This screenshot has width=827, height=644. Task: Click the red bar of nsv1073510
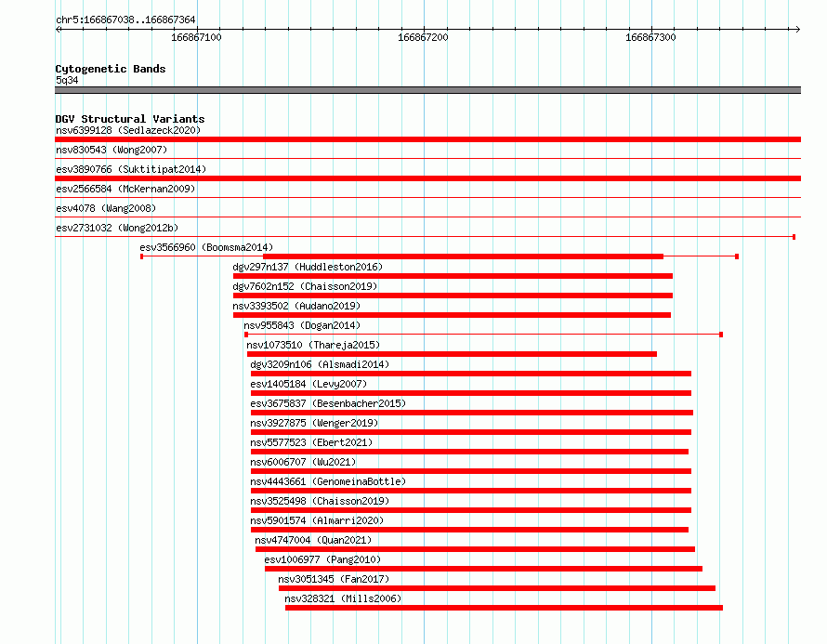pyautogui.click(x=452, y=354)
